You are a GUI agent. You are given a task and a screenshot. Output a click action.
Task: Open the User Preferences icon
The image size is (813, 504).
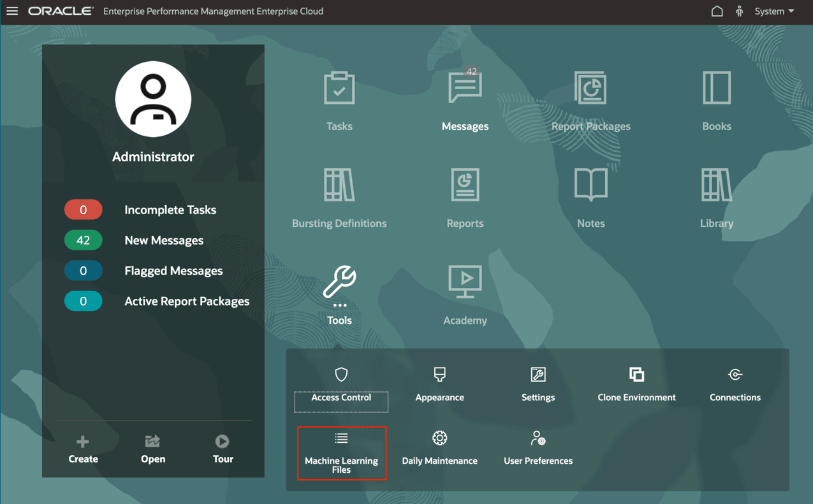pyautogui.click(x=538, y=438)
